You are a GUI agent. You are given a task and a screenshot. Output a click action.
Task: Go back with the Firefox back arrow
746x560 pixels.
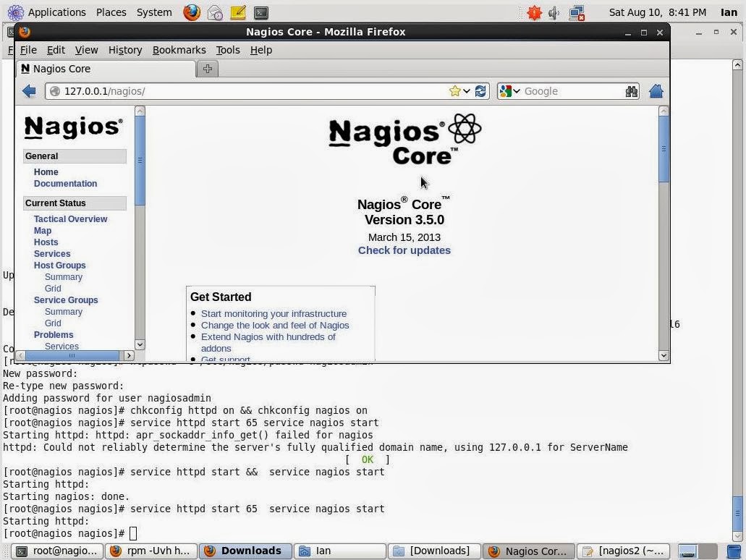(29, 91)
